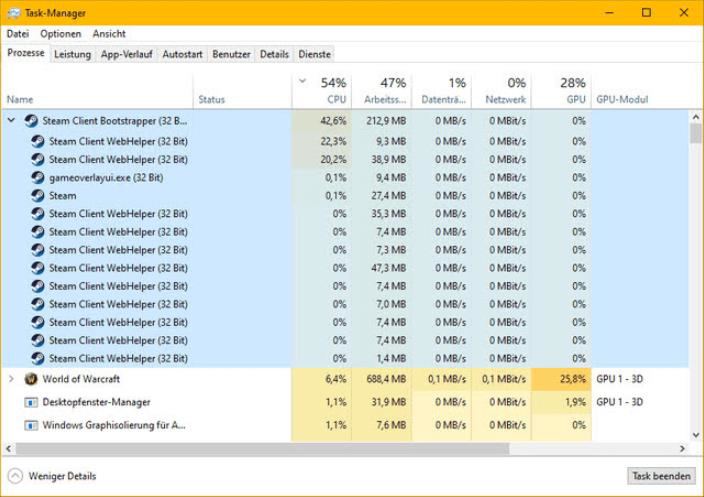Click the horizontal scrollbar thumb

[x=262, y=448]
